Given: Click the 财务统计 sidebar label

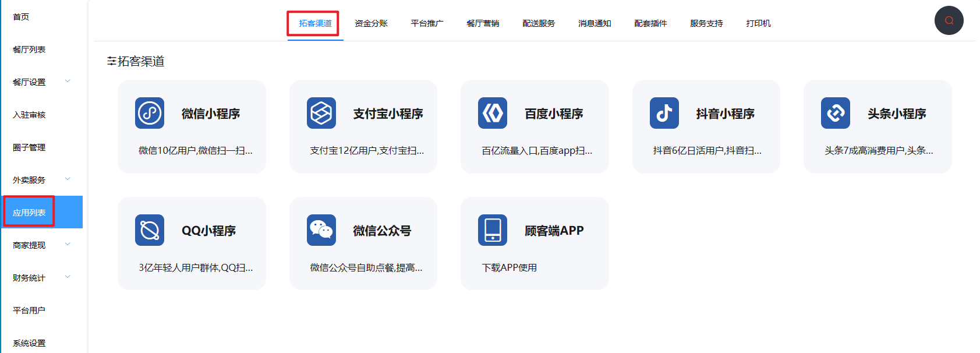Looking at the screenshot, I should pos(29,278).
